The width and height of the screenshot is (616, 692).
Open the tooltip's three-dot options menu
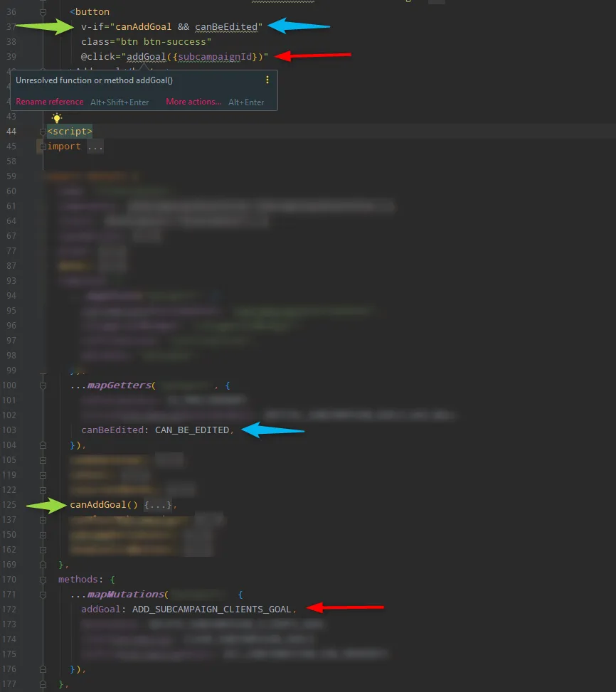[x=267, y=80]
